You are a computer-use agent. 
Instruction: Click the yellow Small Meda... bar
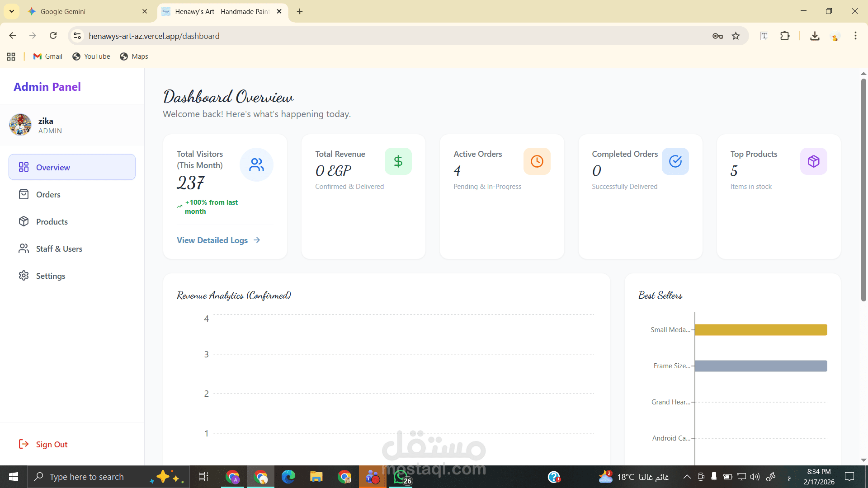click(760, 330)
